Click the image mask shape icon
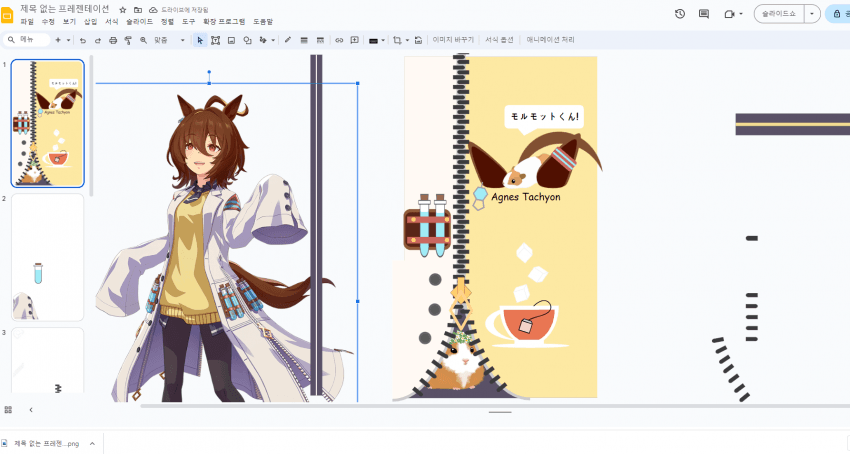Image resolution: width=850 pixels, height=454 pixels. [373, 41]
